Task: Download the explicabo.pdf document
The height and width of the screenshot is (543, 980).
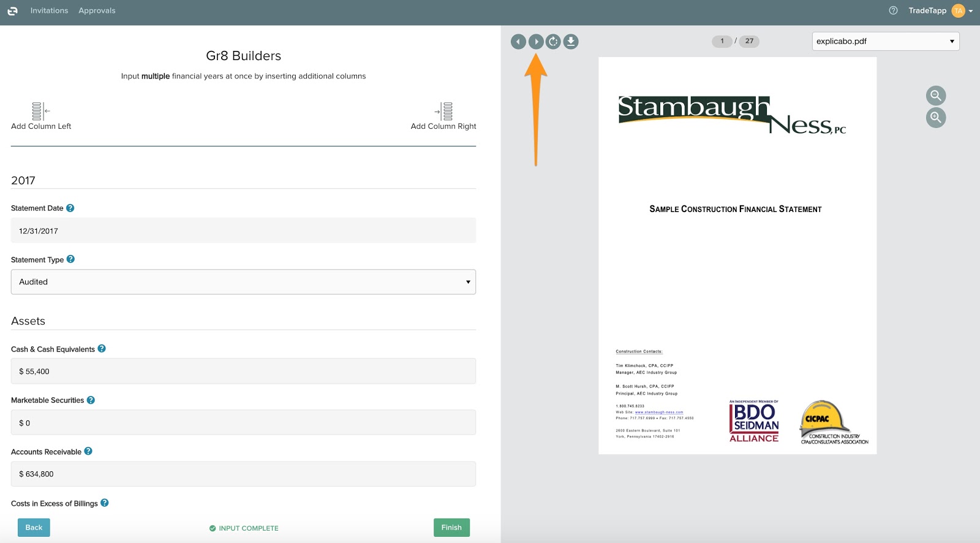Action: (571, 42)
